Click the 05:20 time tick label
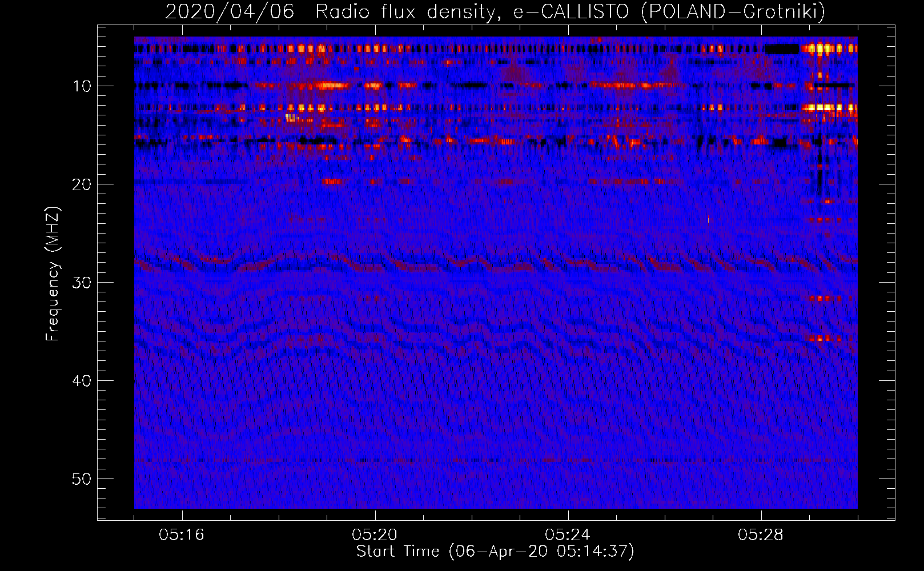Screen dimensions: 924x571 (x=375, y=535)
